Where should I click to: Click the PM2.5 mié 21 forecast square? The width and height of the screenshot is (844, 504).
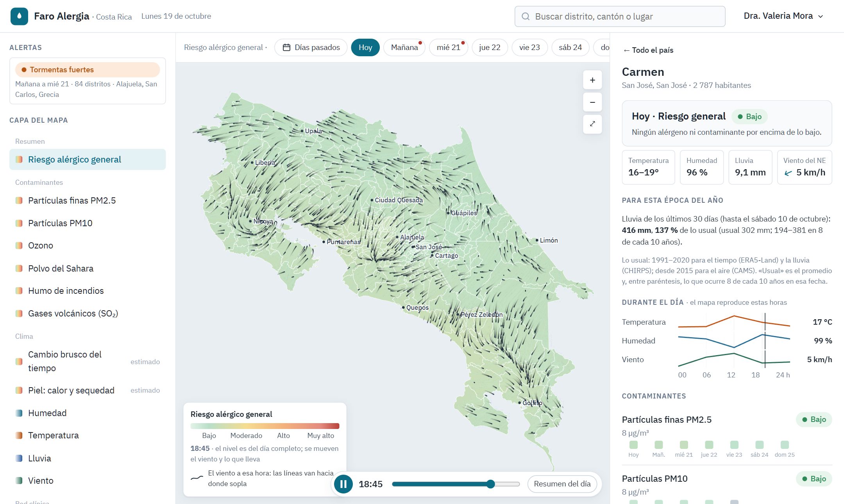684,445
